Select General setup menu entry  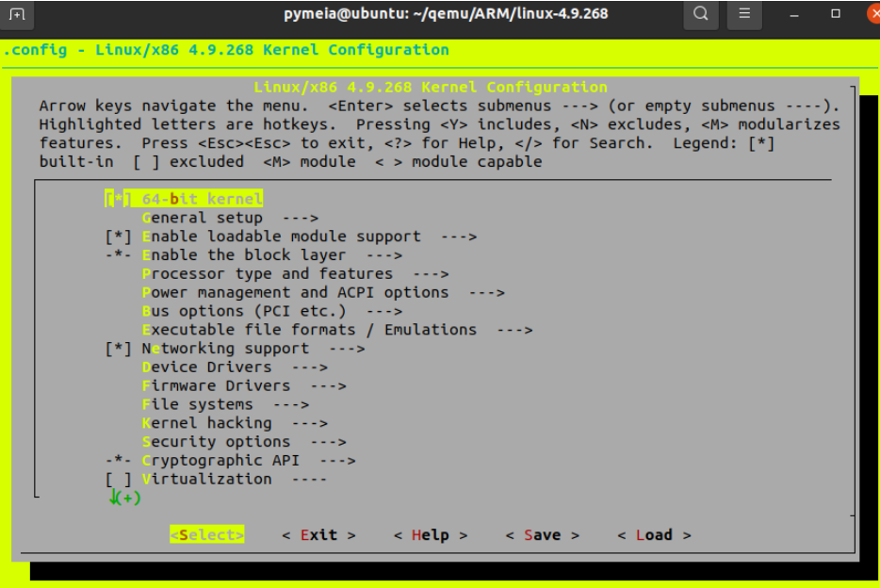point(202,218)
